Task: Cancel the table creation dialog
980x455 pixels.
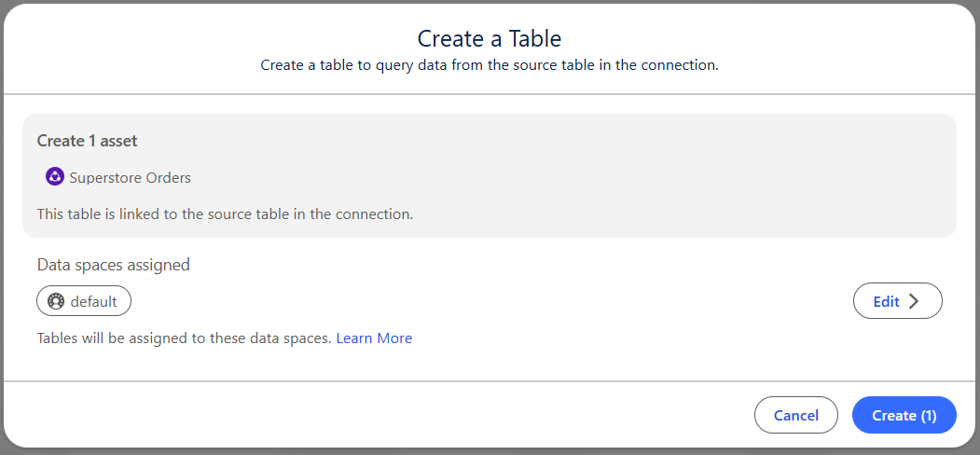Action: point(795,415)
